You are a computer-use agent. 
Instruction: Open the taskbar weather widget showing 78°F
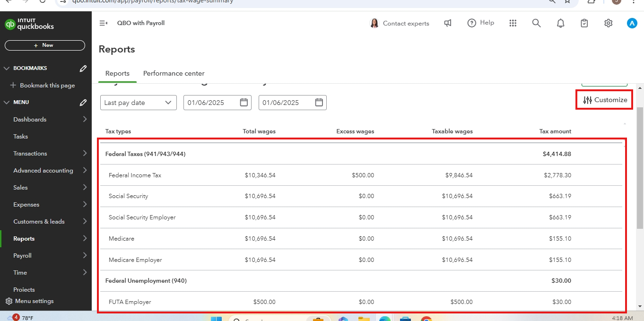20,317
